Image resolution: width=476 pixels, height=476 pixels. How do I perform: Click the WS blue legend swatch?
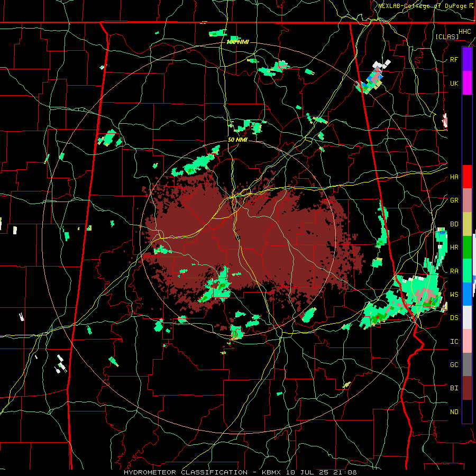pyautogui.click(x=467, y=294)
